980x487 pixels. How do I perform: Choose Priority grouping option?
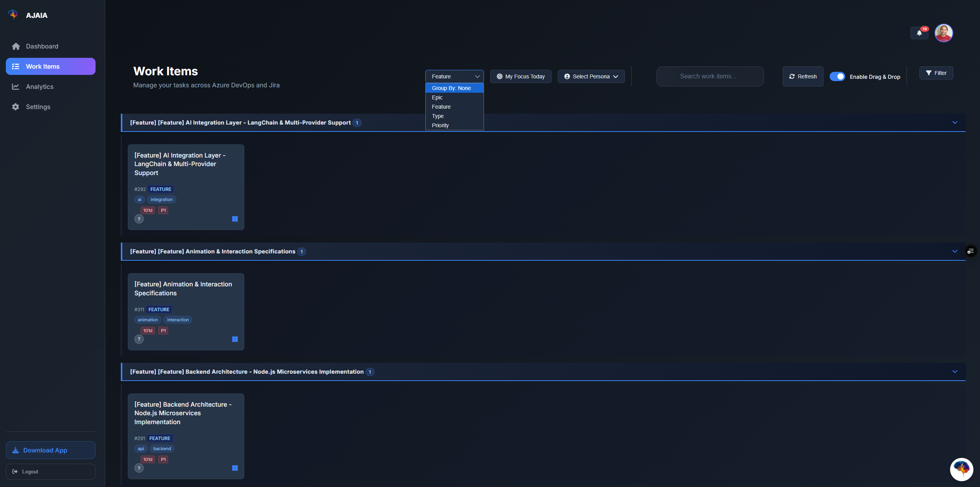point(440,125)
